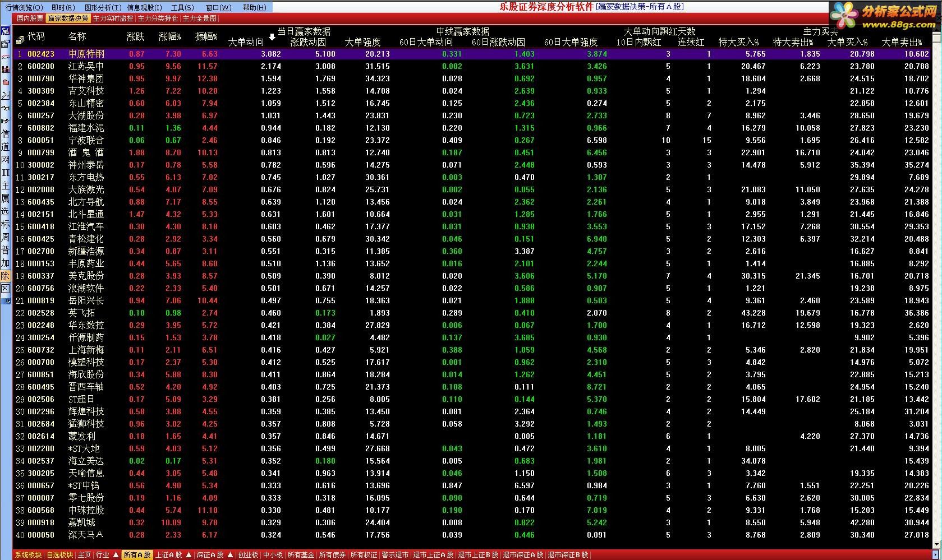Expand the arrow next to 行业 tab
This screenshot has width=942, height=560.
pos(116,555)
